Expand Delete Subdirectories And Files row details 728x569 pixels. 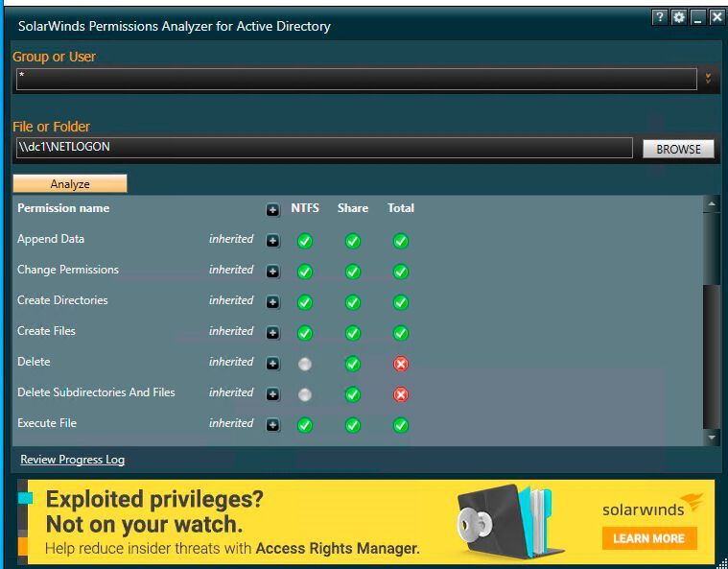272,394
